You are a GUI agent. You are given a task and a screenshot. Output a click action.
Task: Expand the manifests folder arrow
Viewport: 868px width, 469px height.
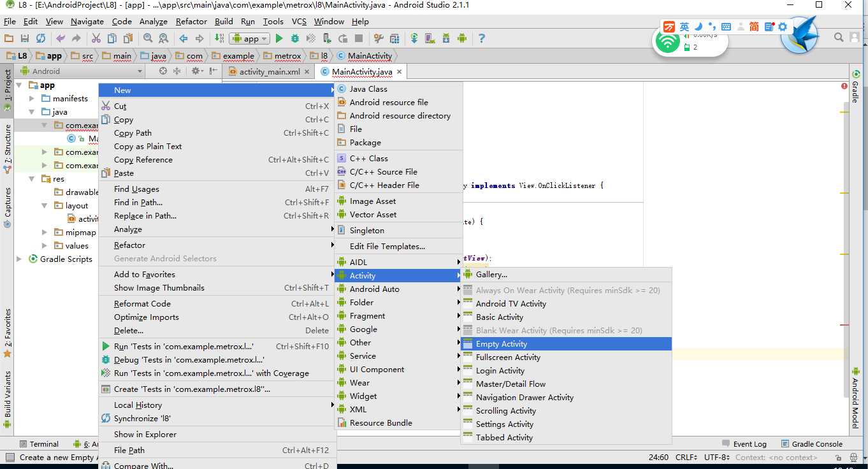[x=32, y=99]
